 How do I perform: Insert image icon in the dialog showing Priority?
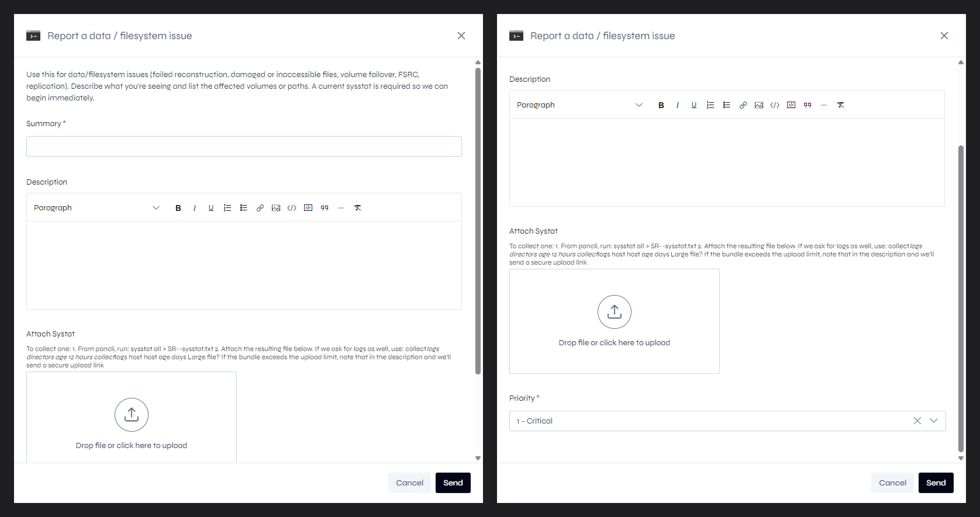point(759,105)
